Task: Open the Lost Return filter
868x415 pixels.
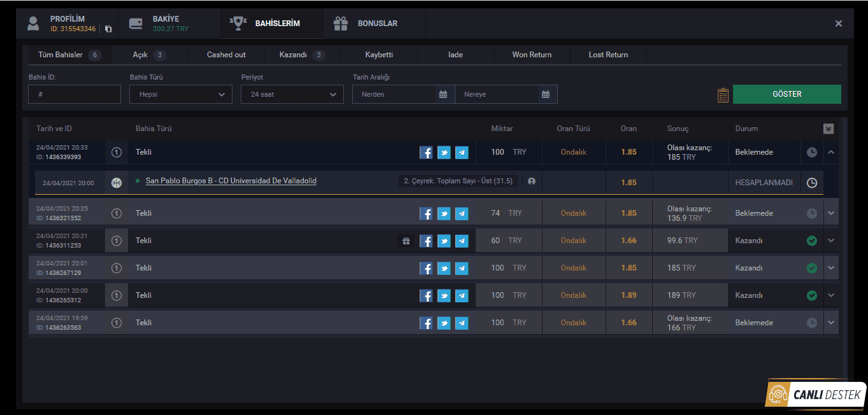Action: pos(608,55)
